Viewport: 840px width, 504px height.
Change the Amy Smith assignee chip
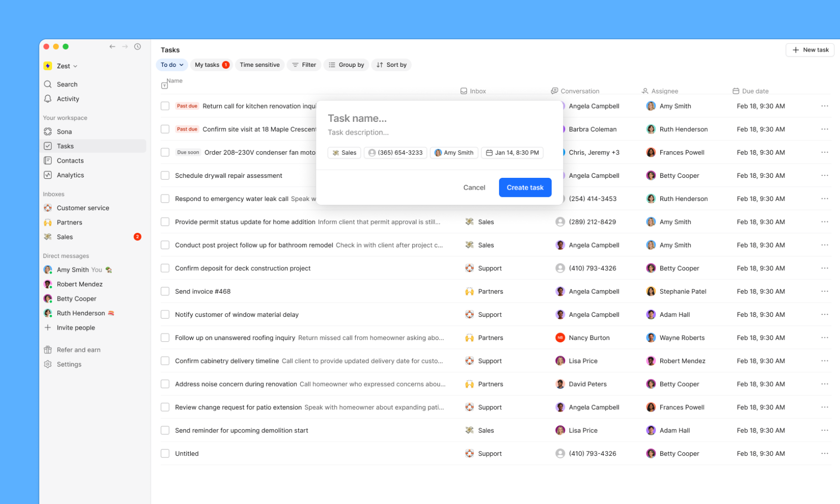454,153
